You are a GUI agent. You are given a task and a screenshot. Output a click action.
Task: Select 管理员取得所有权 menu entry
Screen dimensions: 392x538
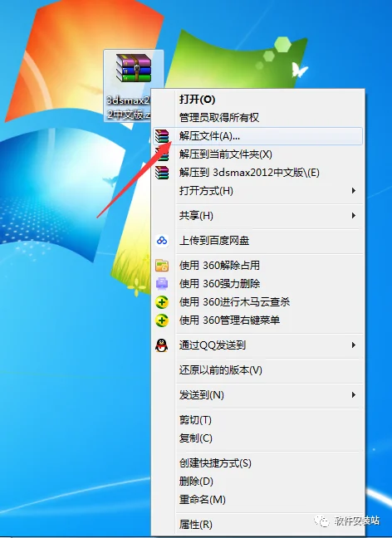tap(257, 118)
